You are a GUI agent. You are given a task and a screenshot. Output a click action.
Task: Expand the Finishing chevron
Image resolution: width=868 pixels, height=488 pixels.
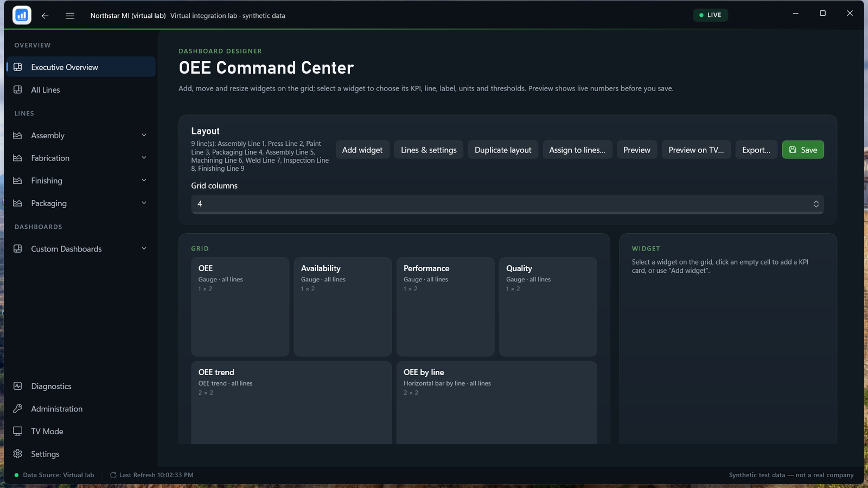pos(144,181)
